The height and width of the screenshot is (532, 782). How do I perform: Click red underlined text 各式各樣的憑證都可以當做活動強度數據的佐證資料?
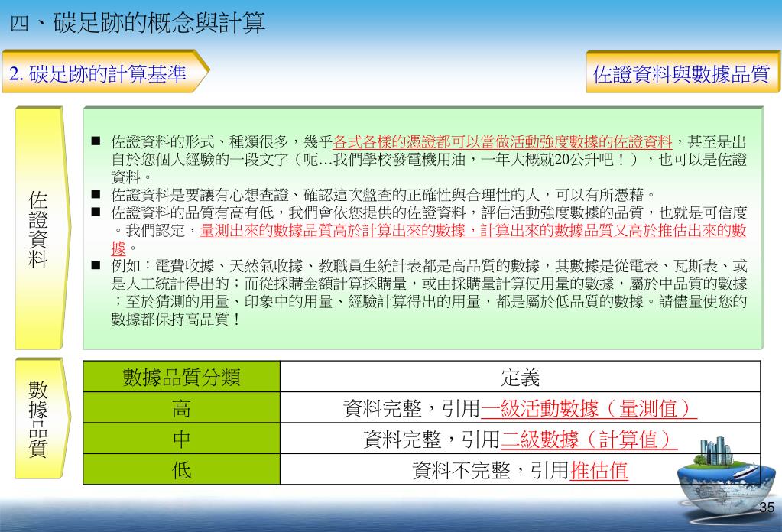click(x=502, y=142)
